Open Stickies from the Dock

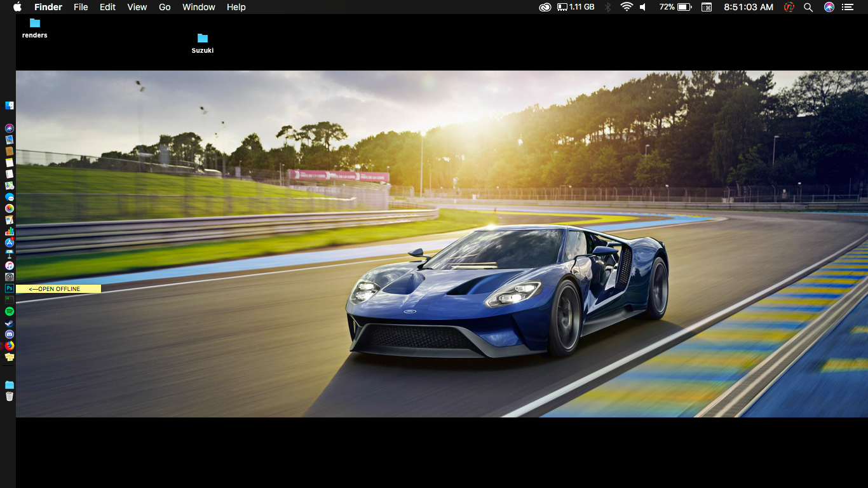[10, 357]
